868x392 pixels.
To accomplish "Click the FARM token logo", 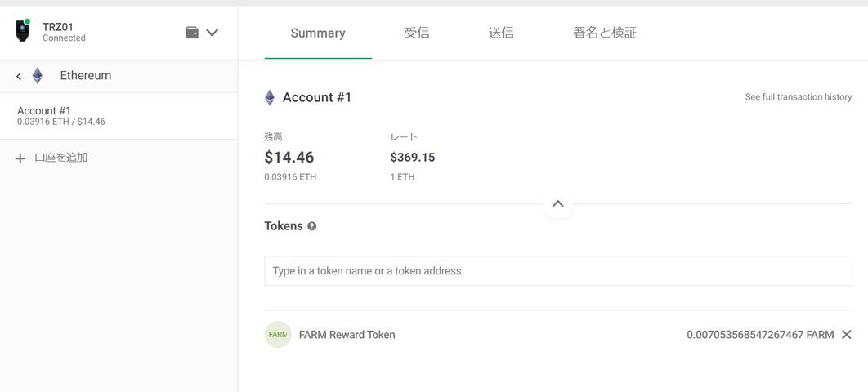I will pyautogui.click(x=278, y=335).
